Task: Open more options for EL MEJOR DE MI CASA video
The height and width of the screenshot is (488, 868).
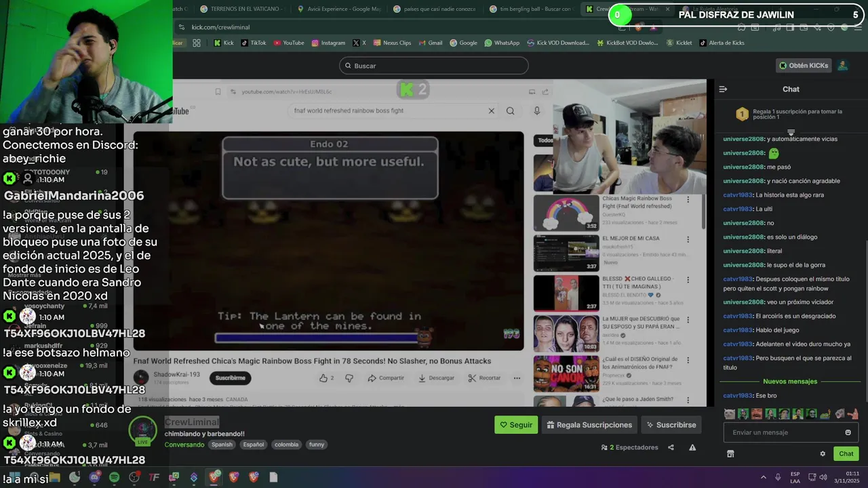Action: click(x=688, y=239)
